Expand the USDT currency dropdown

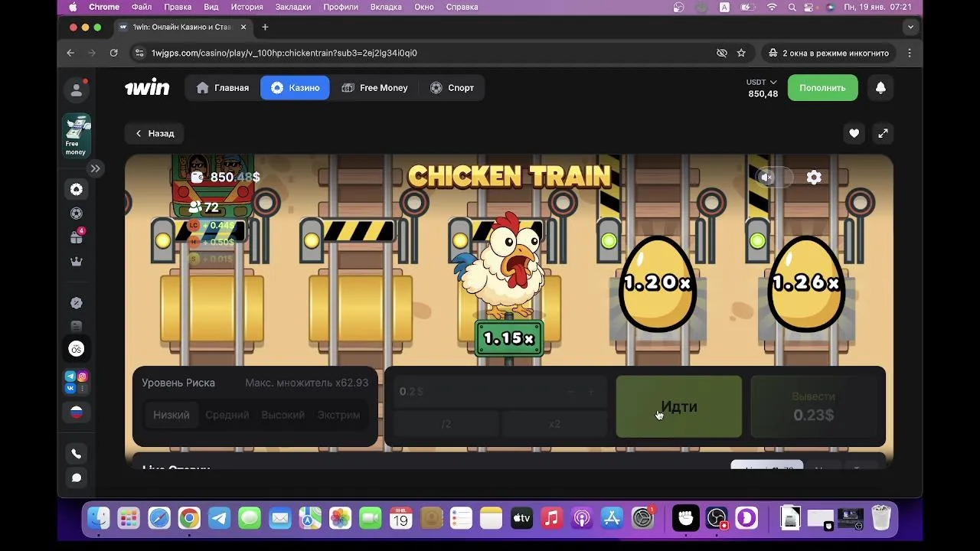(x=762, y=82)
